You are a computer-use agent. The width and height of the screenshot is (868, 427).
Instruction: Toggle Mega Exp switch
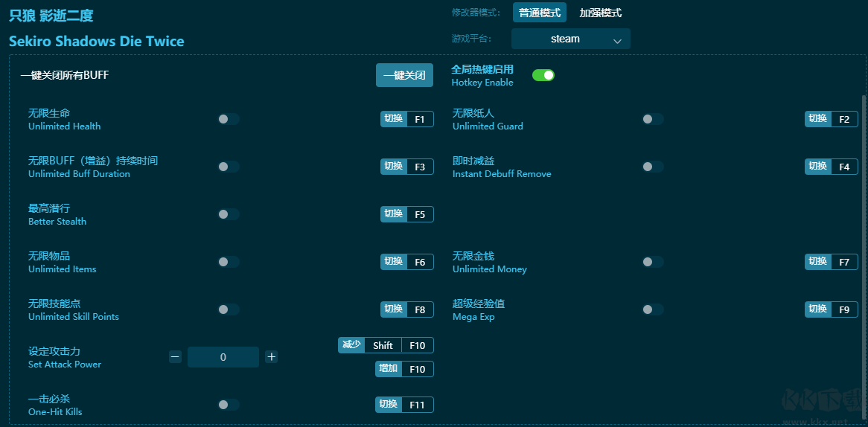pos(653,309)
